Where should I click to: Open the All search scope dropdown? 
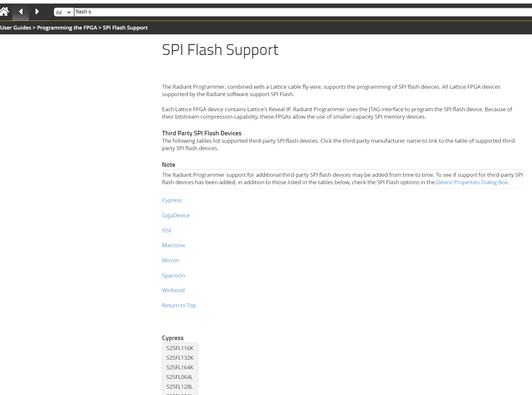click(x=63, y=12)
